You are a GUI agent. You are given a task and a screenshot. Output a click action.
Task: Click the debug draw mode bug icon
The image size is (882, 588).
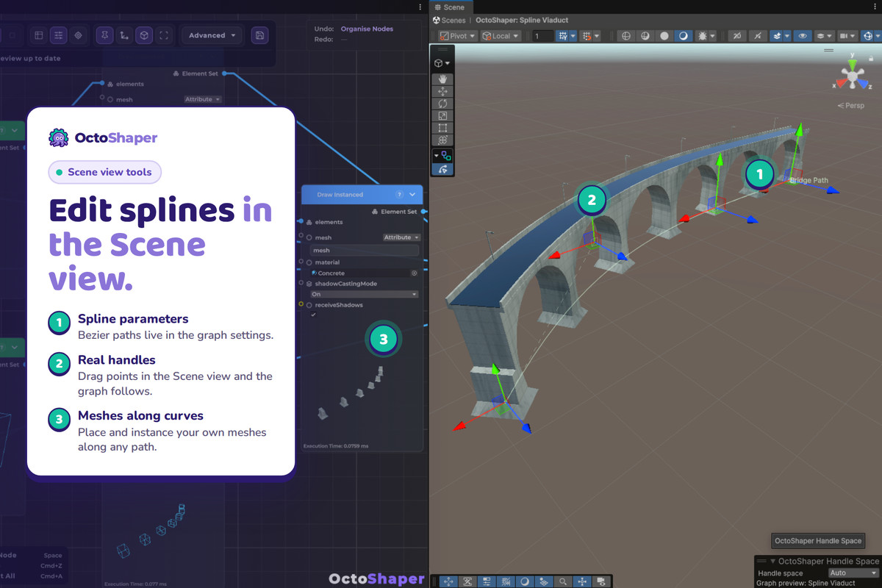(x=702, y=35)
